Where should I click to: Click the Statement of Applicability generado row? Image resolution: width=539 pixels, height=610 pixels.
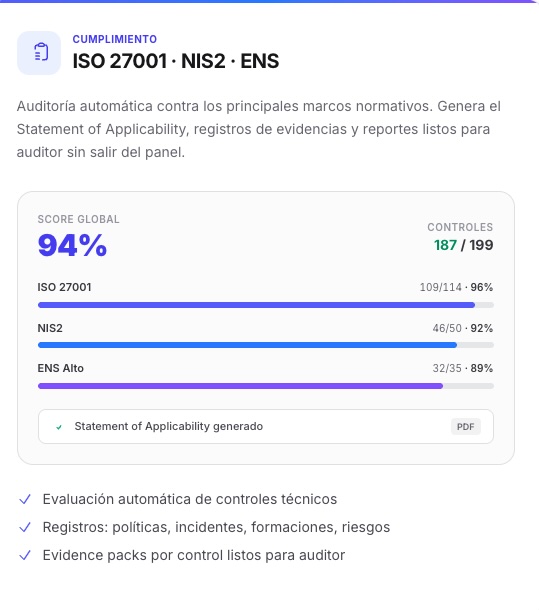(x=266, y=426)
